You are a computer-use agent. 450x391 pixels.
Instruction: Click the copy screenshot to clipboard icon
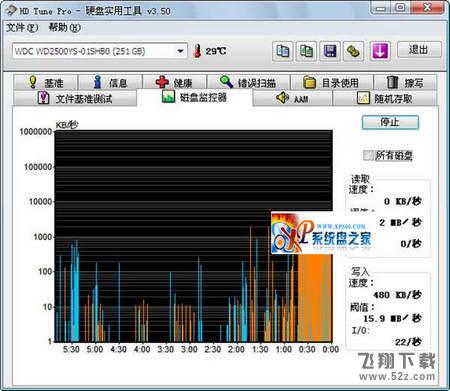(306, 51)
